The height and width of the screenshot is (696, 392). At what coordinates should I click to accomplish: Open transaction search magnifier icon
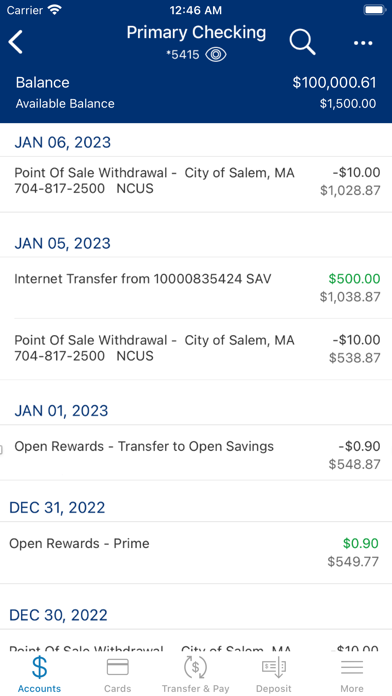pyautogui.click(x=302, y=43)
